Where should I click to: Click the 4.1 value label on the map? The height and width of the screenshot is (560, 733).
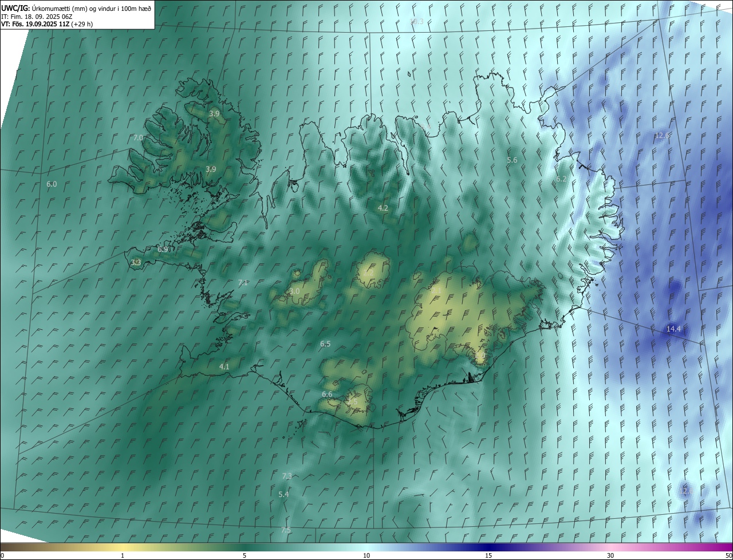click(224, 366)
